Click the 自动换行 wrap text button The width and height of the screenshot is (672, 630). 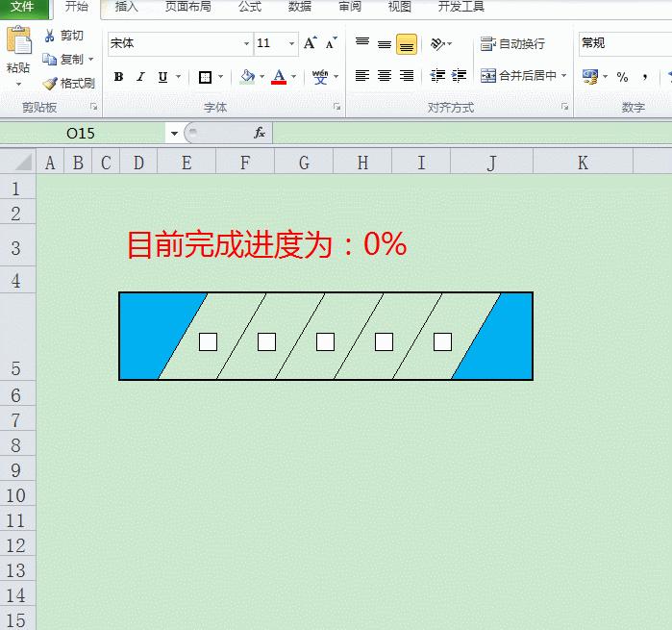click(512, 43)
